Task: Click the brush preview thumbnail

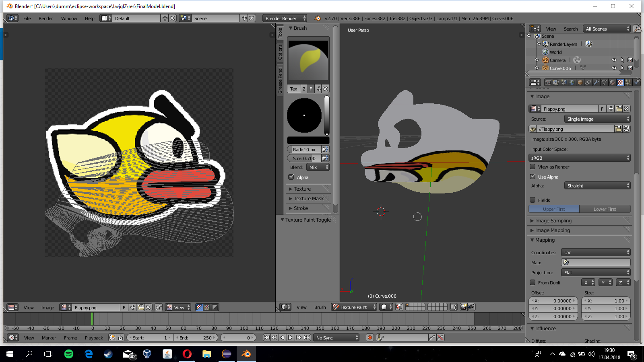Action: tap(308, 60)
